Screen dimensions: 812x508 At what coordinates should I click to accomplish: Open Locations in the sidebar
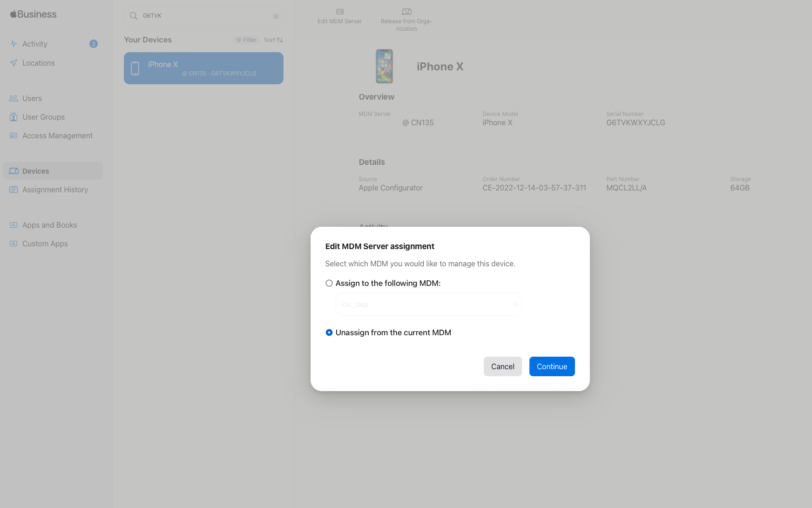click(x=53, y=63)
